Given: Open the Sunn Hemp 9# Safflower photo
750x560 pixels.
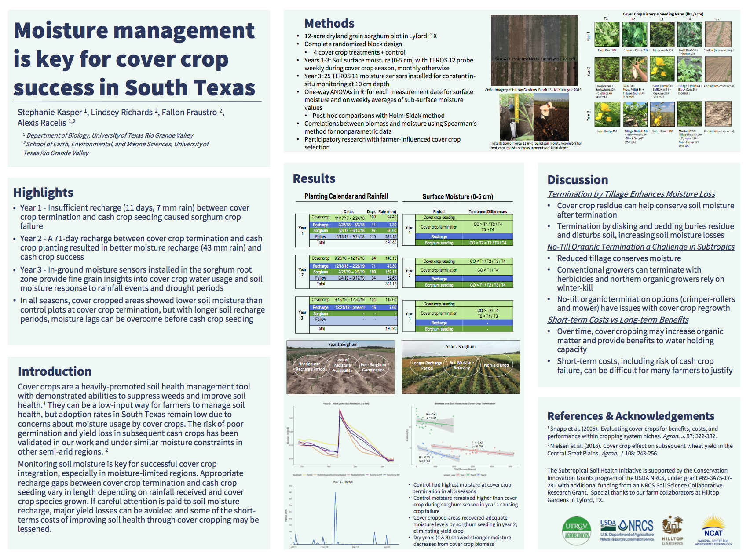Looking at the screenshot, I should click(662, 70).
